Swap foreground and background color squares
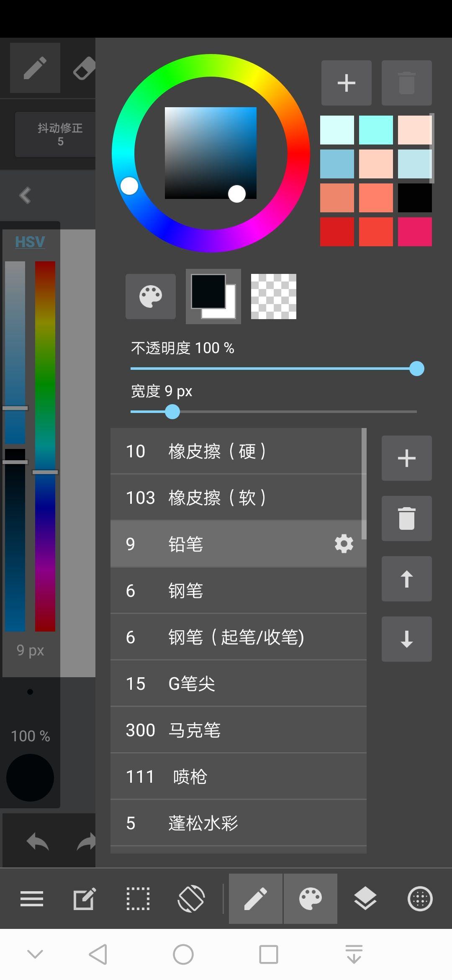The image size is (452, 980). [x=213, y=297]
